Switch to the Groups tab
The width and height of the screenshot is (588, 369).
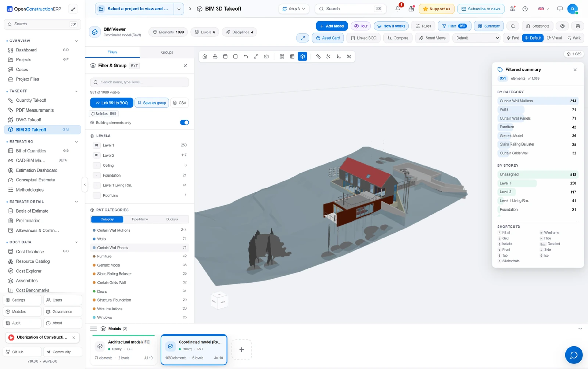(x=167, y=52)
